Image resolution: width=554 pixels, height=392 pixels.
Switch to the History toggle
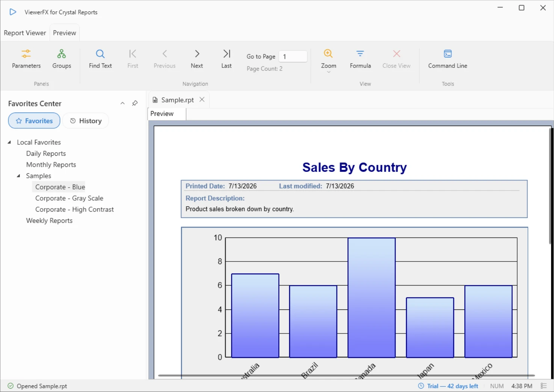tap(86, 121)
